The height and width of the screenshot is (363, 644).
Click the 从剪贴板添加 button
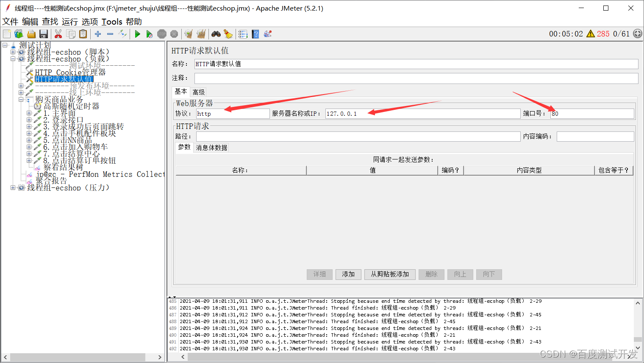pyautogui.click(x=390, y=274)
